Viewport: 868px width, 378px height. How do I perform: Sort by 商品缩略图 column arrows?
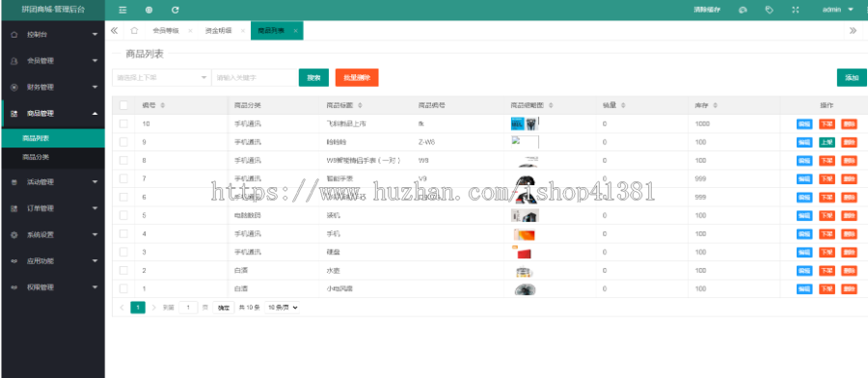click(551, 105)
